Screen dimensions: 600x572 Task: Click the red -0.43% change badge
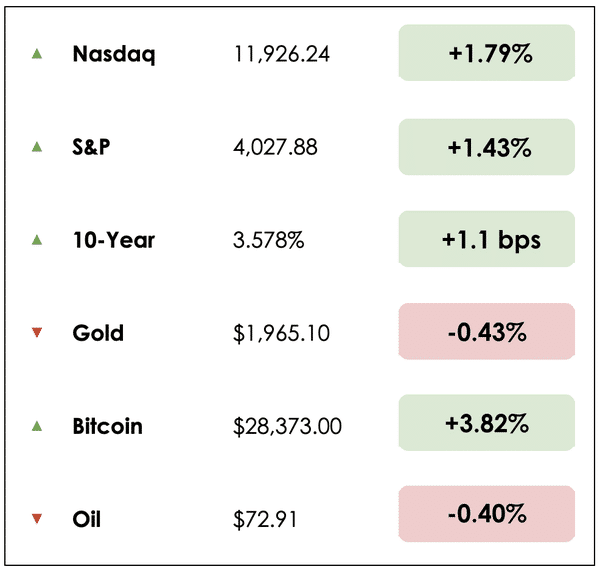487,332
